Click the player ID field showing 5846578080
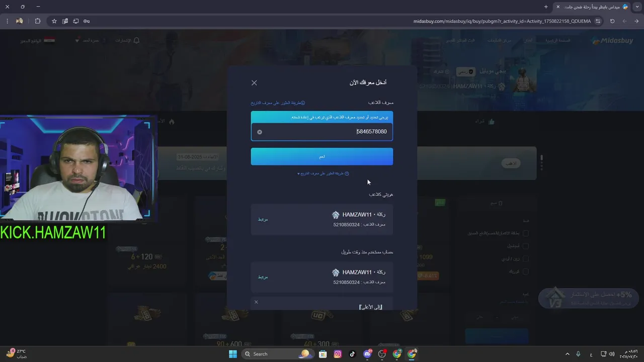This screenshot has height=362, width=644. pos(322,132)
